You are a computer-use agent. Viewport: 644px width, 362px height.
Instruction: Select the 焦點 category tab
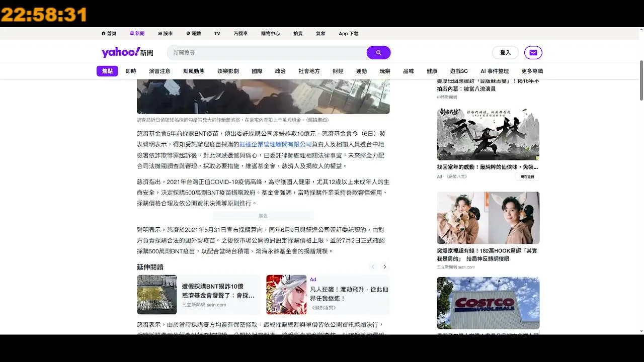click(107, 71)
